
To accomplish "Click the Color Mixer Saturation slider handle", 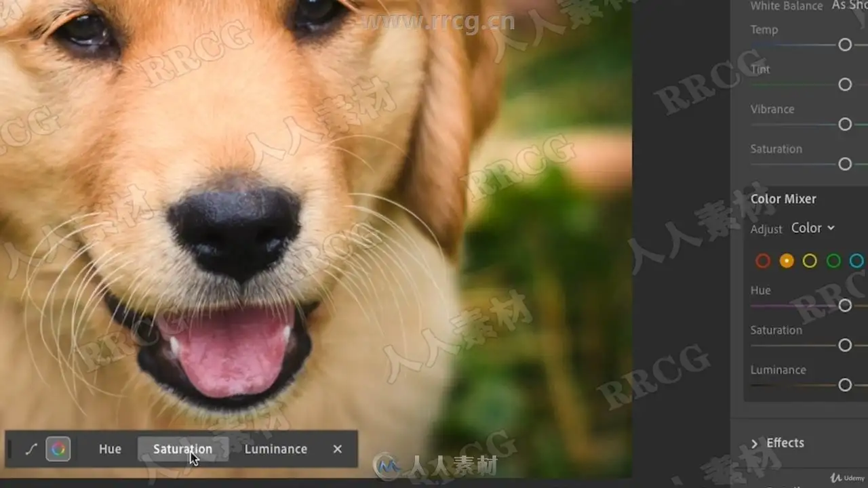I will (845, 345).
